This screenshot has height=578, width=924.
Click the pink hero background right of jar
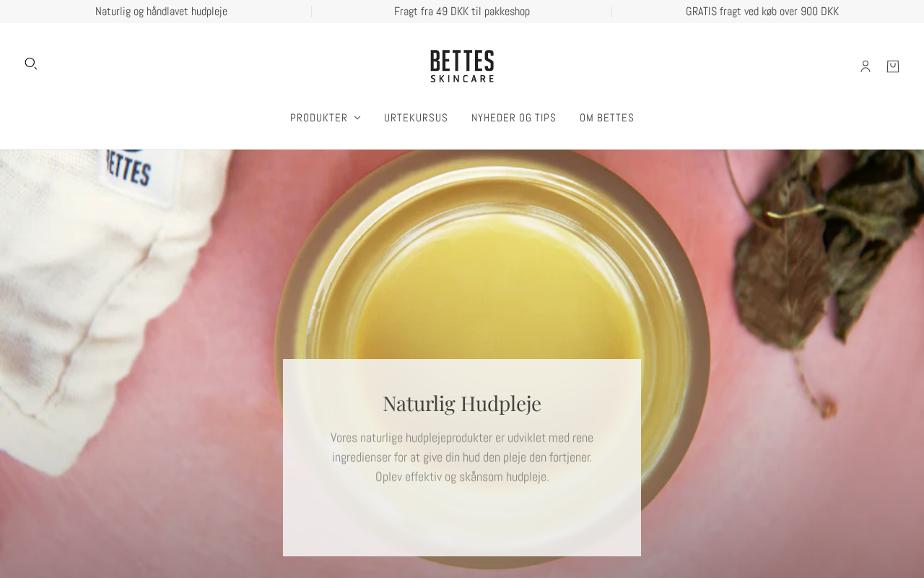pos(794,491)
